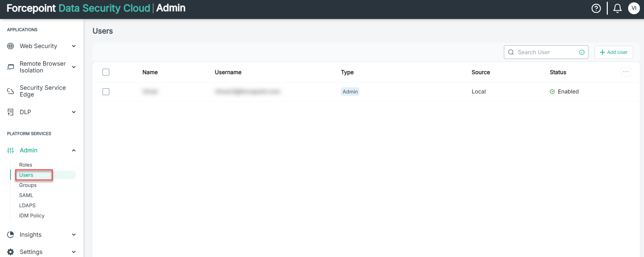Screen dimensions: 644x257
Task: Open the VI user avatar menu
Action: pos(634,8)
